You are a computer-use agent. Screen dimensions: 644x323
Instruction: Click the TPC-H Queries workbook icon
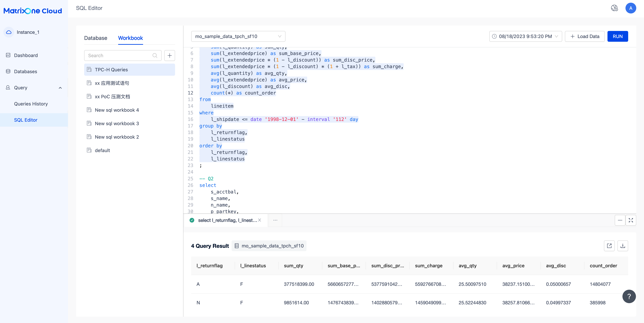tap(89, 69)
